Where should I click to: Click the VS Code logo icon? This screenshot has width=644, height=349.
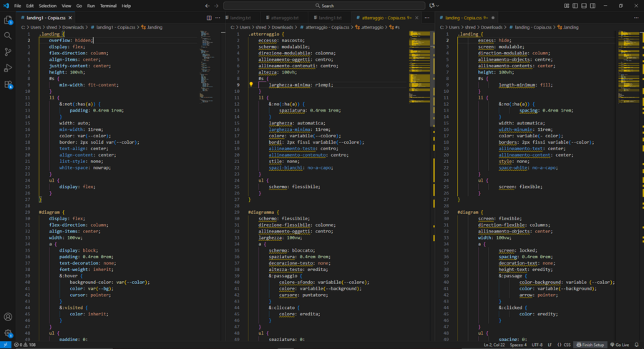6,6
